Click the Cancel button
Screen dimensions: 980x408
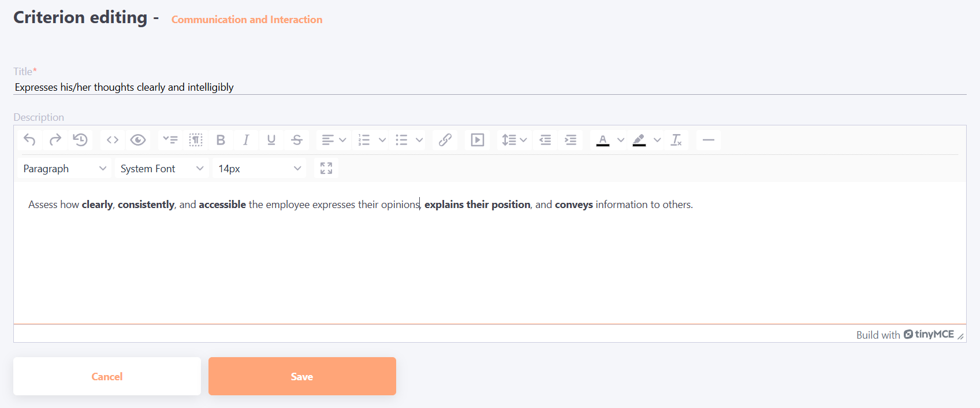[x=107, y=376]
